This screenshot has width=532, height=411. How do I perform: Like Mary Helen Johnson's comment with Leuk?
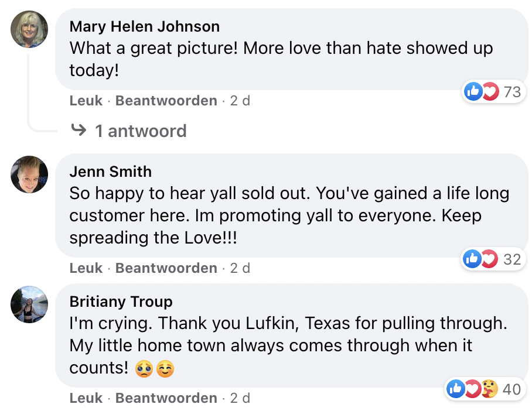(x=86, y=101)
